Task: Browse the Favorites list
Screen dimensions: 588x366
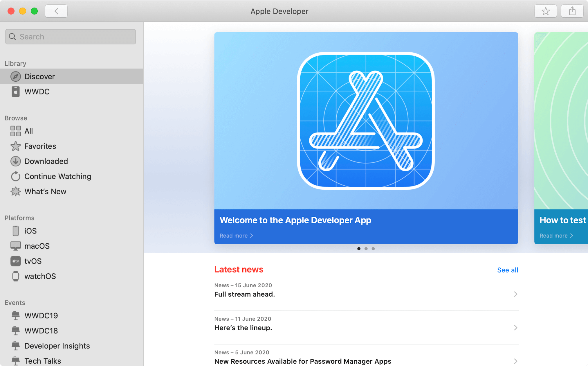Action: (71, 146)
